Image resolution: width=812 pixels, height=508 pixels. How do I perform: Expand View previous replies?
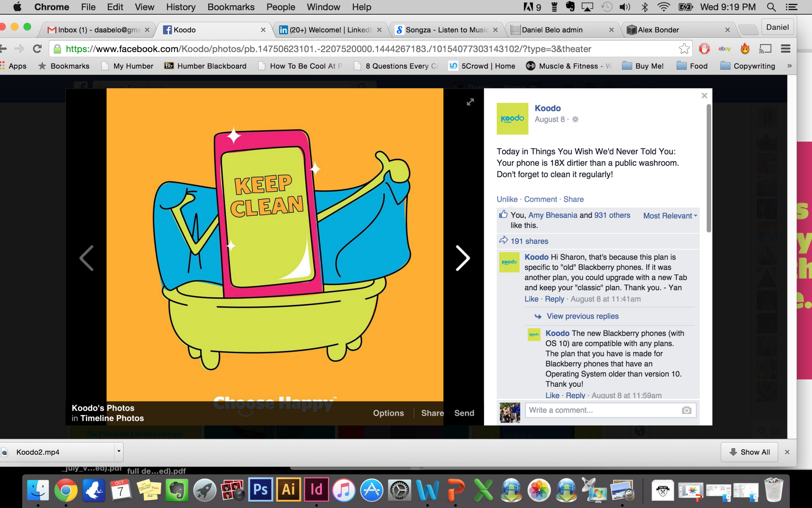coord(582,316)
